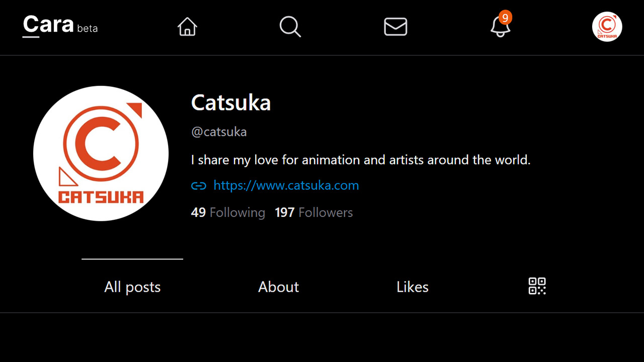Click the bio text about animation
This screenshot has height=362, width=644.
tap(361, 160)
